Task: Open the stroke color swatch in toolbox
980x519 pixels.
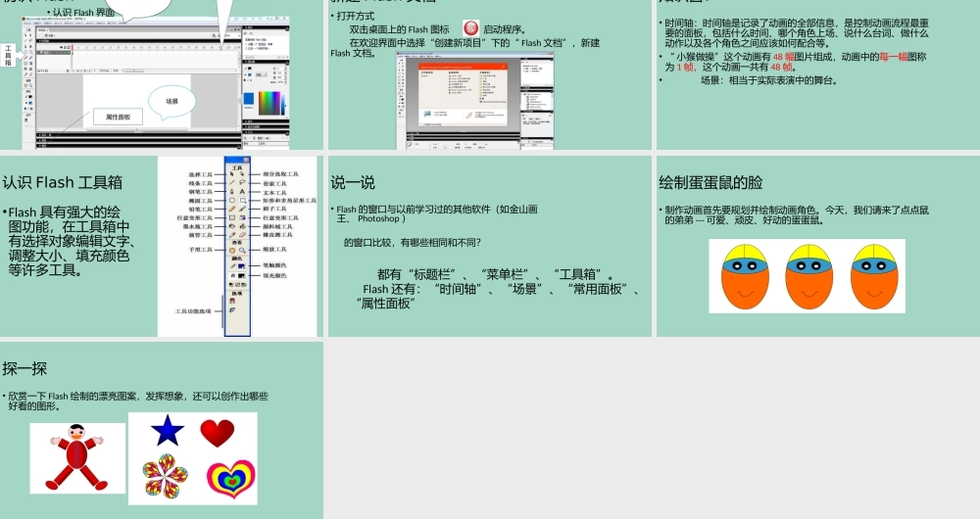Action: click(241, 266)
